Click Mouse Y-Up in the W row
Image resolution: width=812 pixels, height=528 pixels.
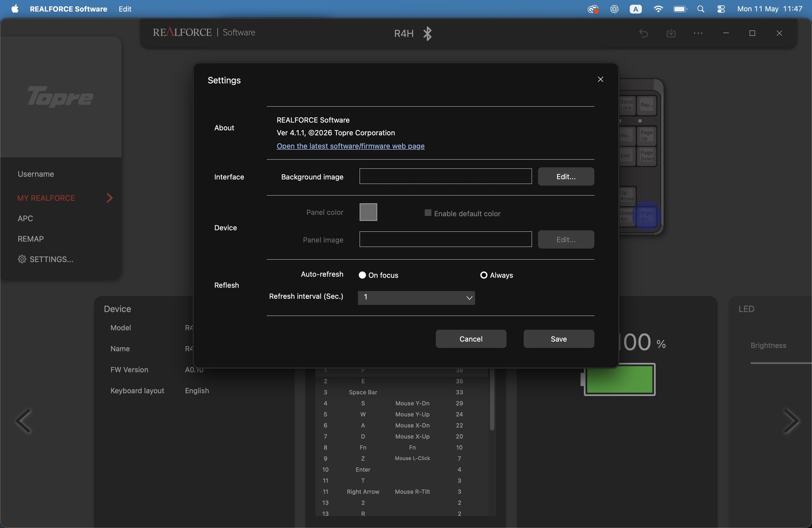pyautogui.click(x=412, y=414)
